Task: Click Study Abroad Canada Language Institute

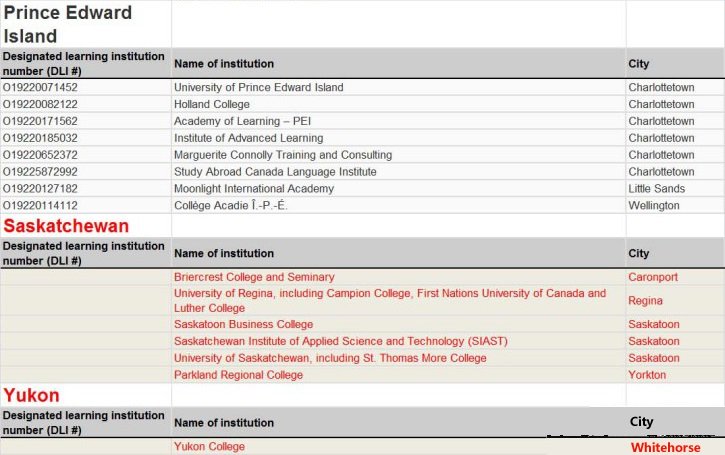Action: click(x=275, y=172)
